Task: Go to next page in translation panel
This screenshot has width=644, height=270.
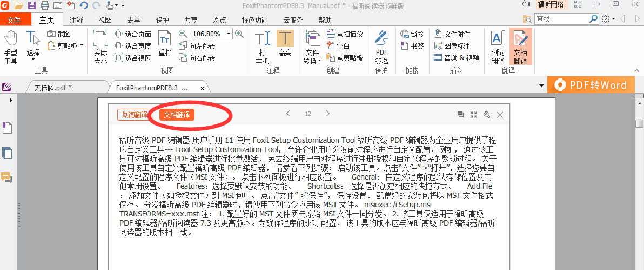Action: point(327,114)
